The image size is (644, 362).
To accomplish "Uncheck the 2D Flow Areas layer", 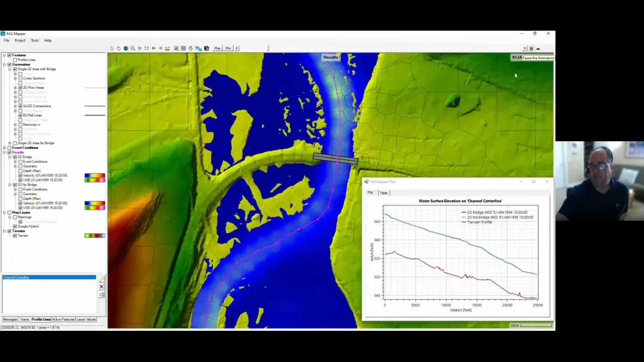I will (x=20, y=87).
